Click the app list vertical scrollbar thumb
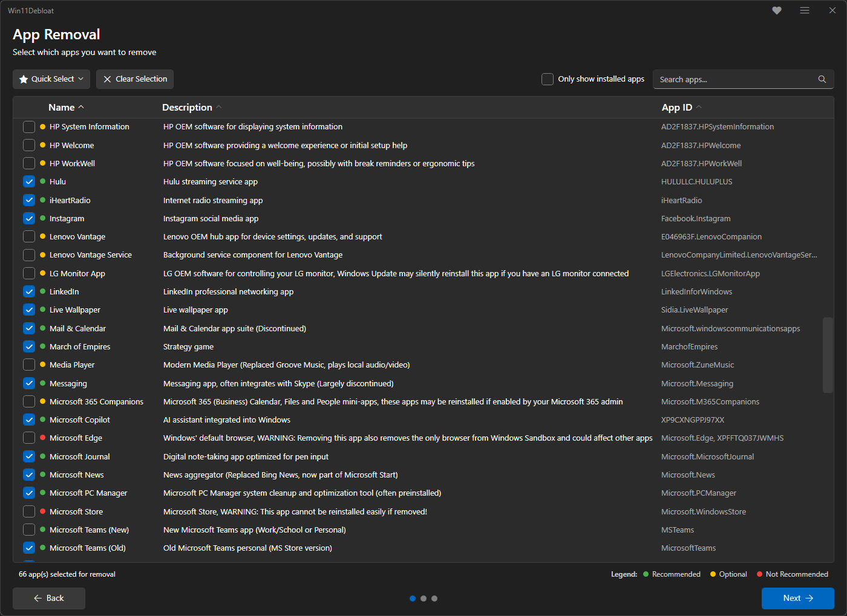This screenshot has width=847, height=616. (x=828, y=355)
